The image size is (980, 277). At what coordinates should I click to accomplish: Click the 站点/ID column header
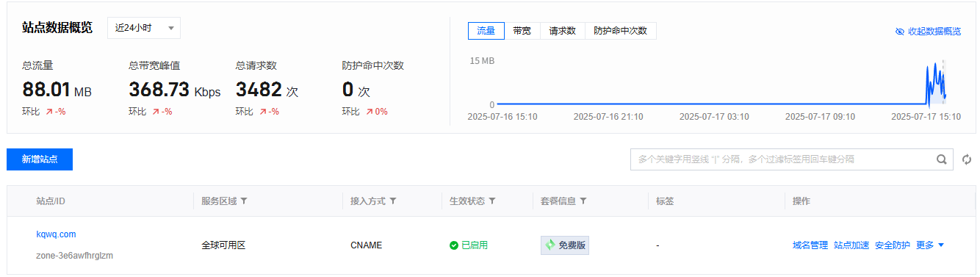[51, 201]
